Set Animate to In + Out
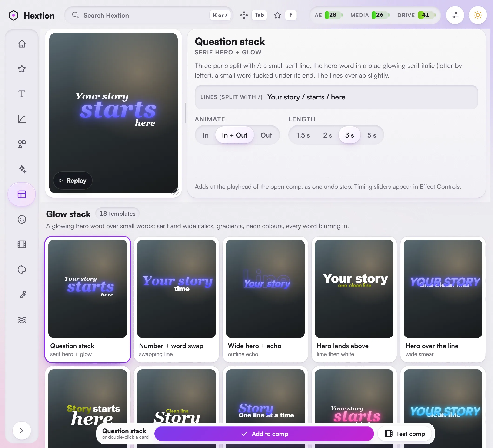The height and width of the screenshot is (448, 493). coord(234,135)
